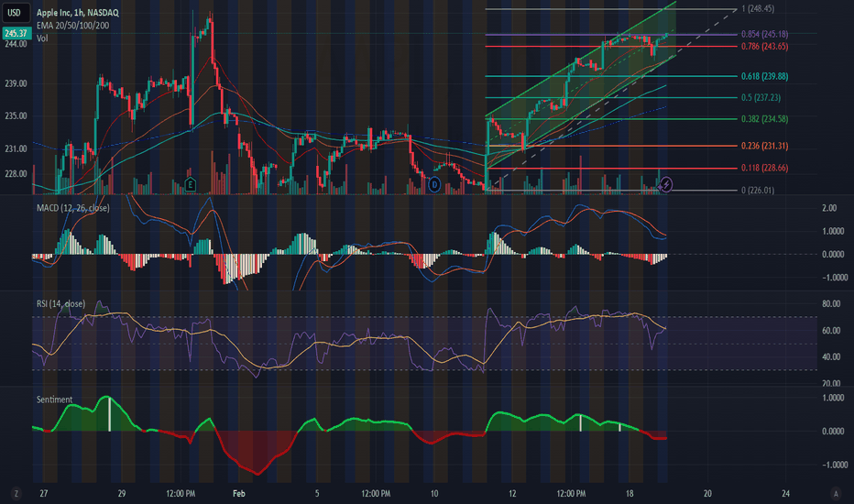
Task: Click Fib level label '0 (226.01)'
Action: pyautogui.click(x=758, y=191)
